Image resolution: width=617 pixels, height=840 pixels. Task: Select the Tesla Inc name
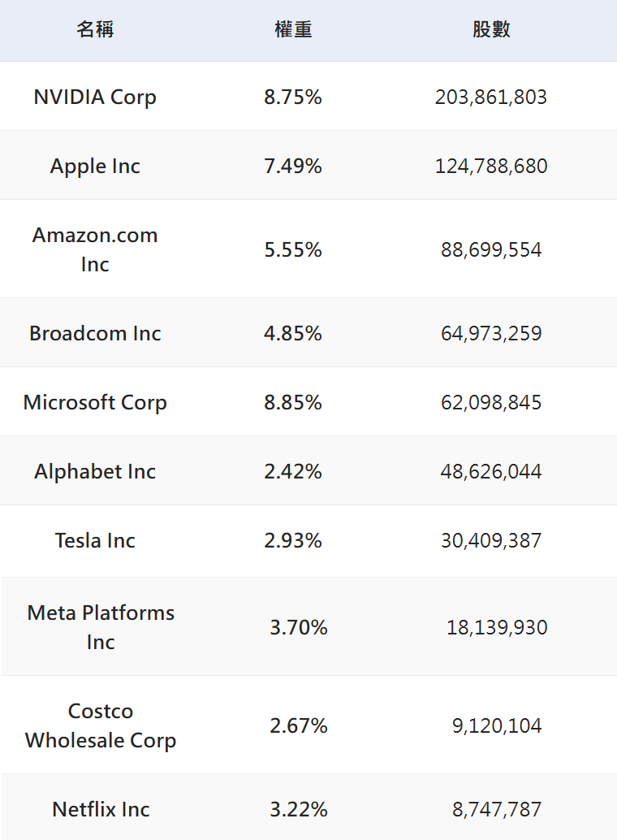pos(95,540)
